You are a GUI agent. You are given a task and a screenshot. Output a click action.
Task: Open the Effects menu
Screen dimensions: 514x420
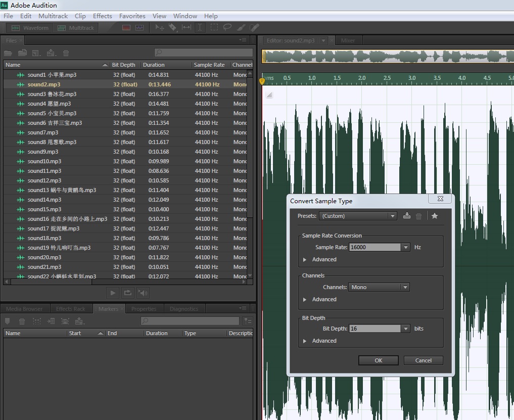pyautogui.click(x=102, y=16)
